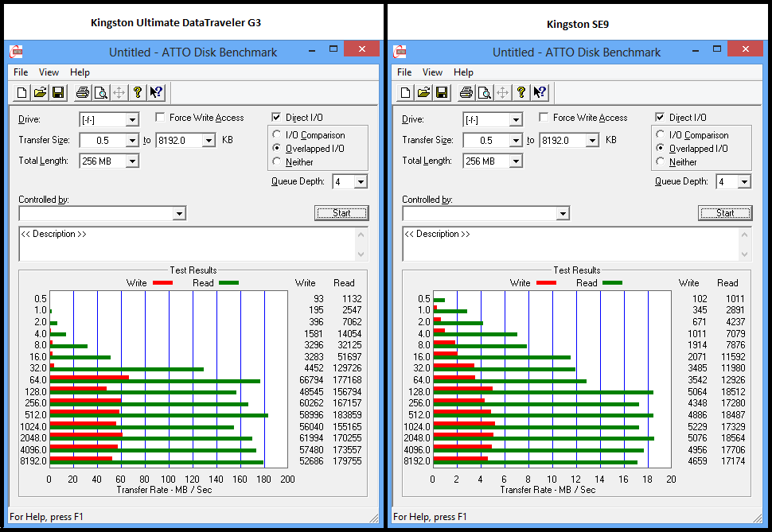Open Drive dropdown in Kingston SE9 window
The image size is (772, 532).
(516, 119)
